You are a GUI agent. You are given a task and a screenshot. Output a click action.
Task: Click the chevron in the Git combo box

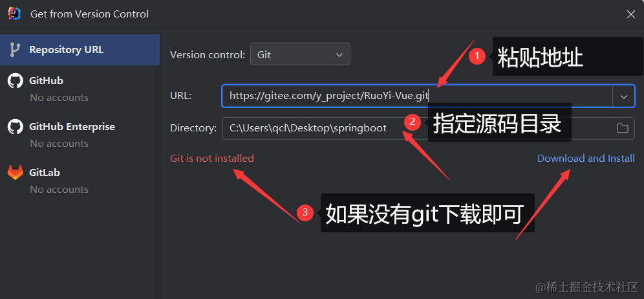tap(339, 55)
